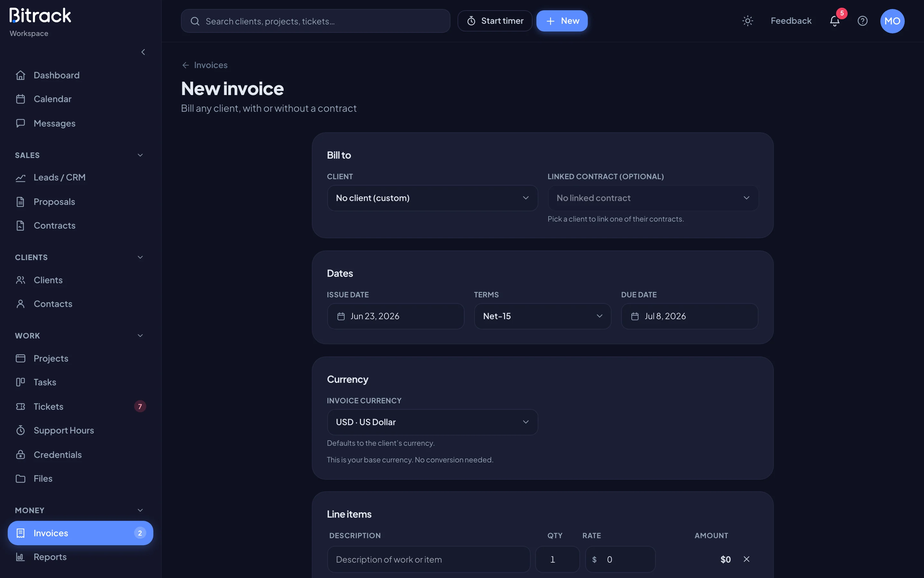Toggle the light/dark theme sun icon
The height and width of the screenshot is (578, 924).
[x=747, y=21]
